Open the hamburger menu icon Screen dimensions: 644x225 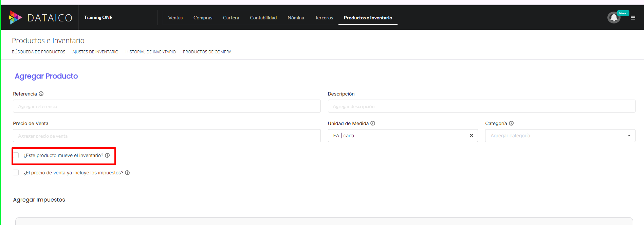click(633, 18)
